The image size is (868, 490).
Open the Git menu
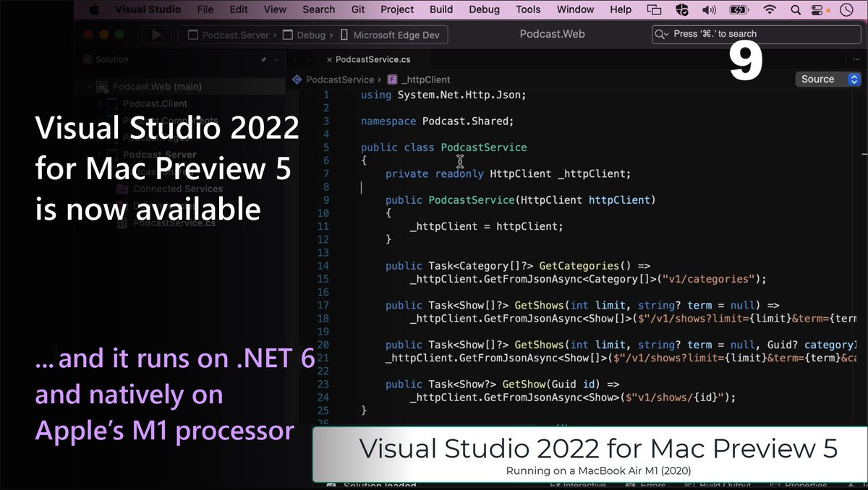pos(358,9)
